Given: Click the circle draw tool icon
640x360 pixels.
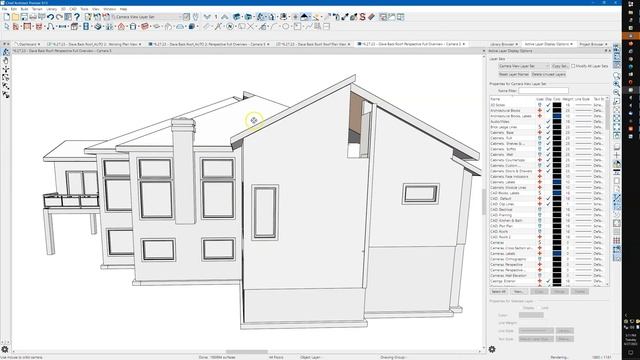Looking at the screenshot, I should click(x=286, y=27).
